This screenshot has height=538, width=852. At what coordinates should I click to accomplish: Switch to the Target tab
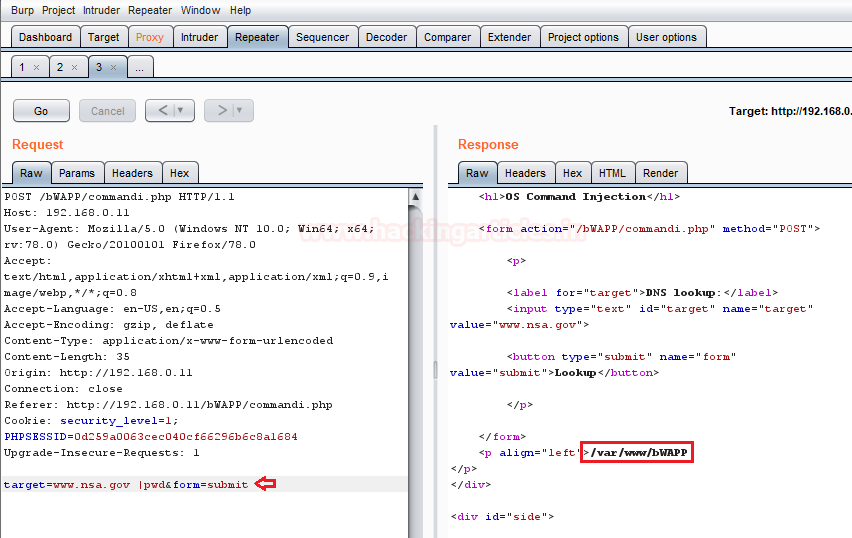[104, 37]
